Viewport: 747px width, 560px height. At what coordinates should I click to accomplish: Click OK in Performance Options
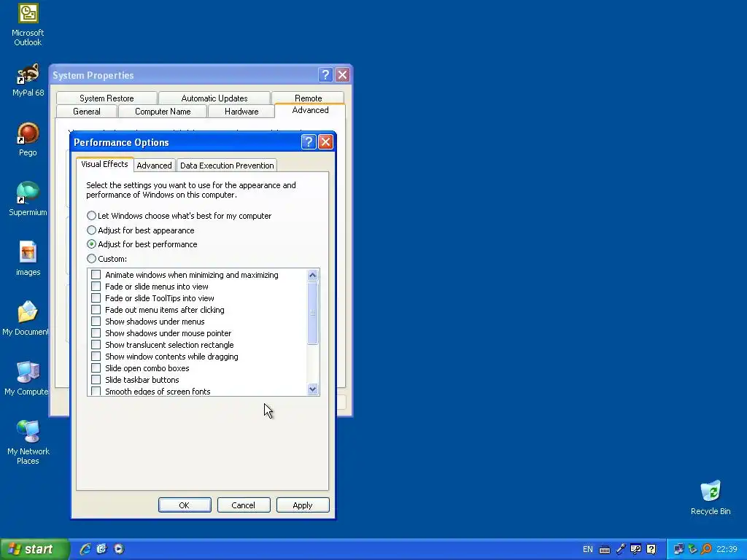click(185, 505)
